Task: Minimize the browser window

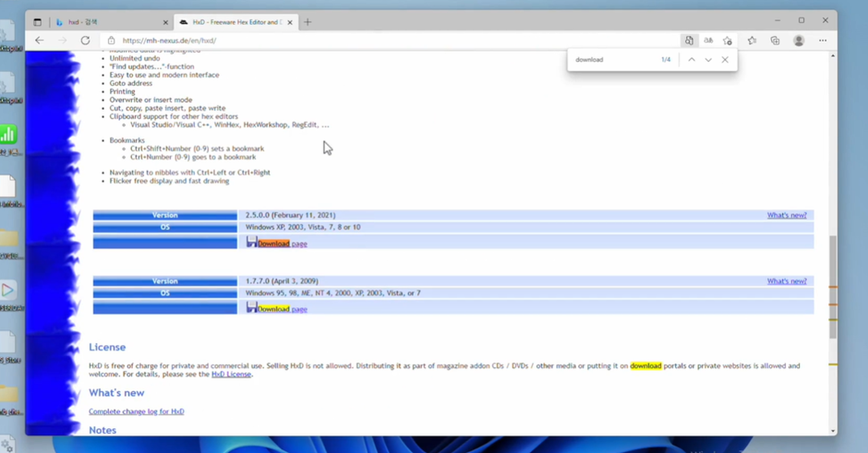Action: tap(778, 20)
